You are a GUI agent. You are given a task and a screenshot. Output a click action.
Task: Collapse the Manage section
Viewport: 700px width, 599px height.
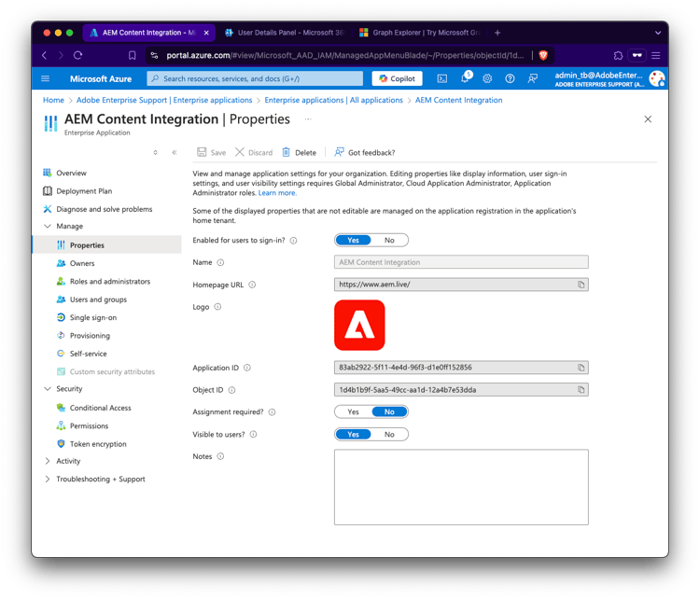click(48, 227)
